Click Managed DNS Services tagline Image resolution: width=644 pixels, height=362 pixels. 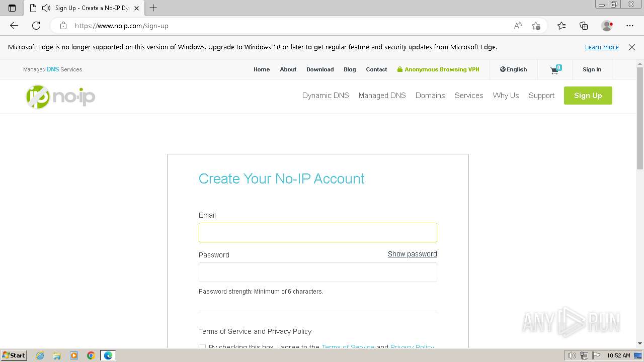point(52,69)
